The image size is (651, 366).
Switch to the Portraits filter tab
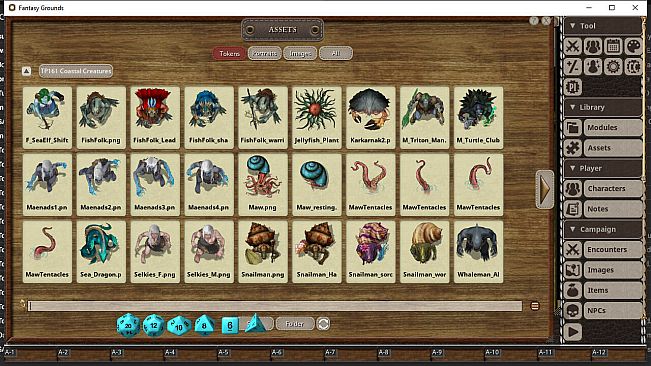coord(264,53)
